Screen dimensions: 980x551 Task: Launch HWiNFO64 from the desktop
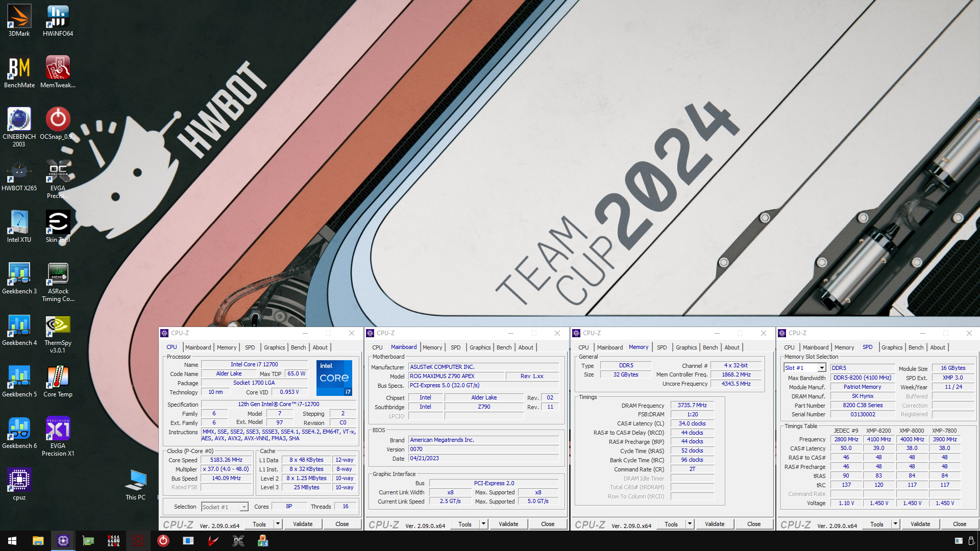coord(58,20)
